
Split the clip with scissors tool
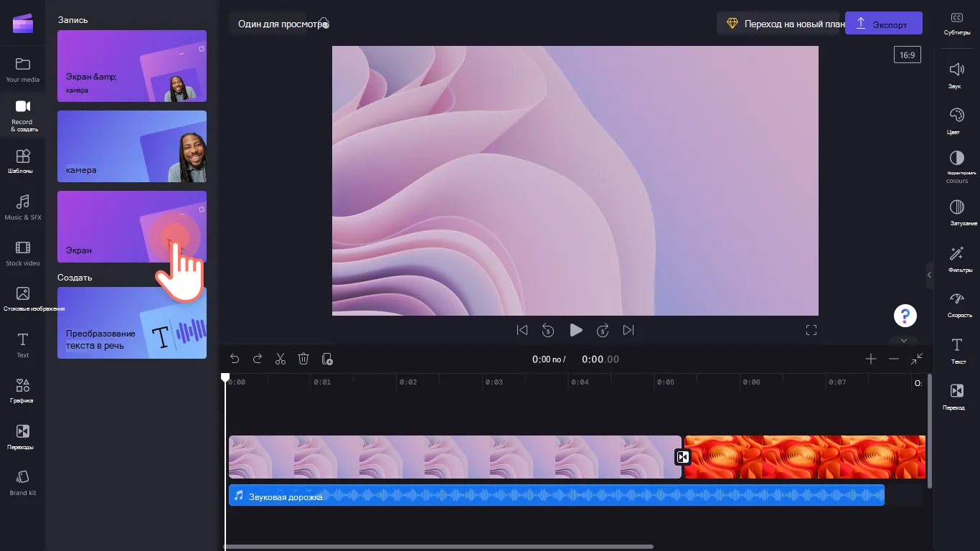click(x=281, y=359)
